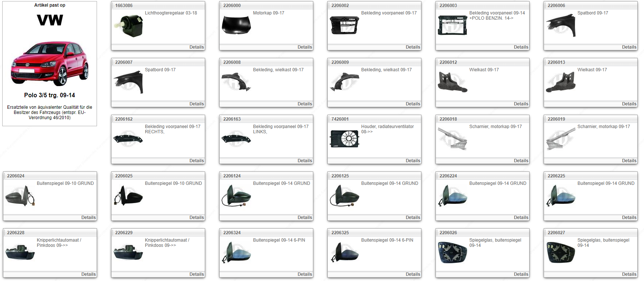Screen dimensions: 644x281
Task: Click the Lichthoogteregelaar part image 1663086
Action: point(128,25)
